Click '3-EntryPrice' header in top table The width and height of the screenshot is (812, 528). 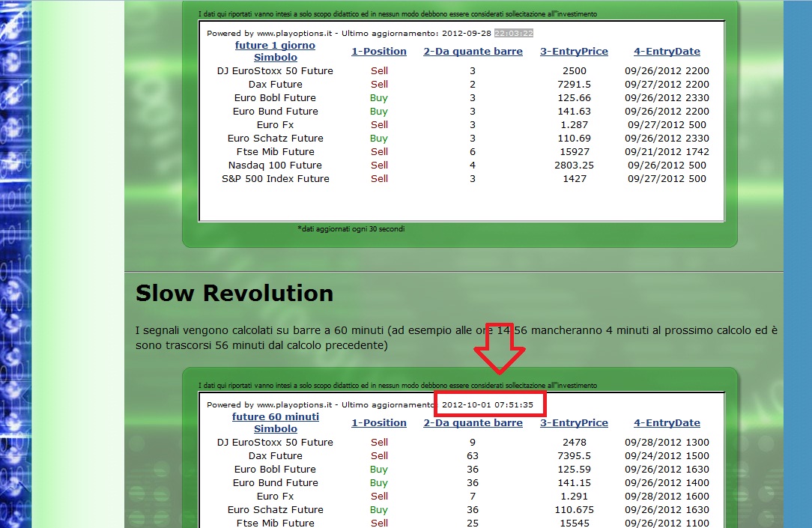click(x=574, y=51)
